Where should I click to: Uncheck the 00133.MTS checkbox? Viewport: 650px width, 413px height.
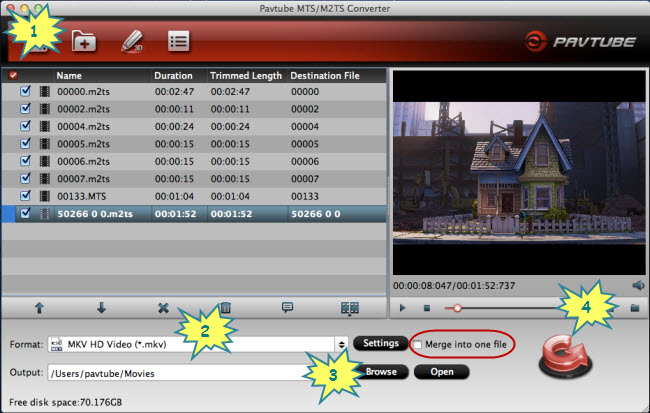coord(25,195)
